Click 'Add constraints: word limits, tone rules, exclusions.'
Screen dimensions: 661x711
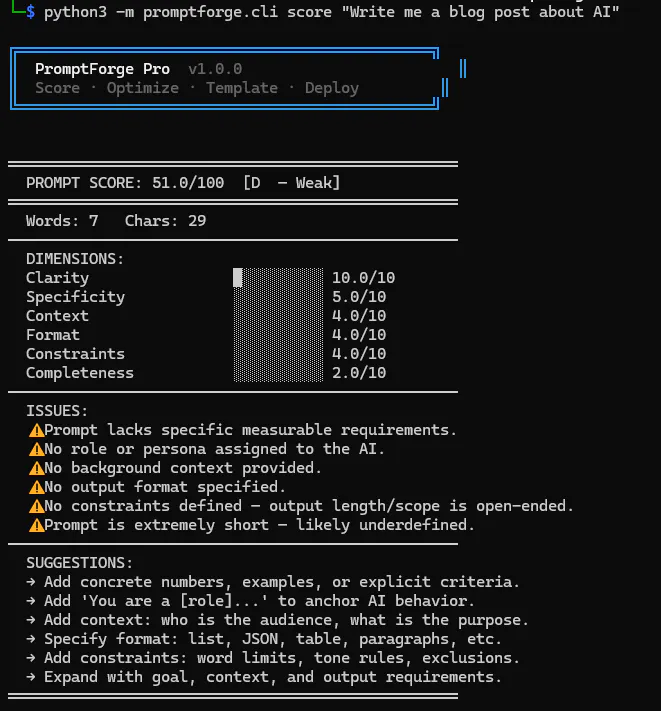pyautogui.click(x=282, y=658)
